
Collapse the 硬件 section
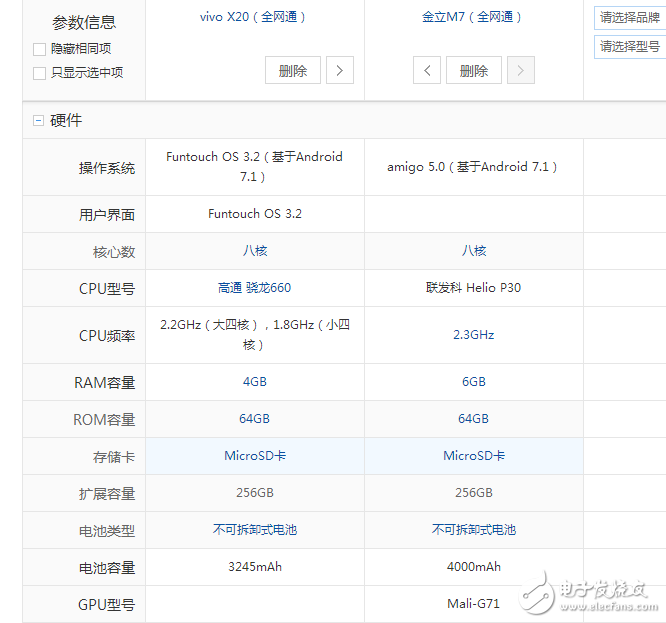pos(38,121)
